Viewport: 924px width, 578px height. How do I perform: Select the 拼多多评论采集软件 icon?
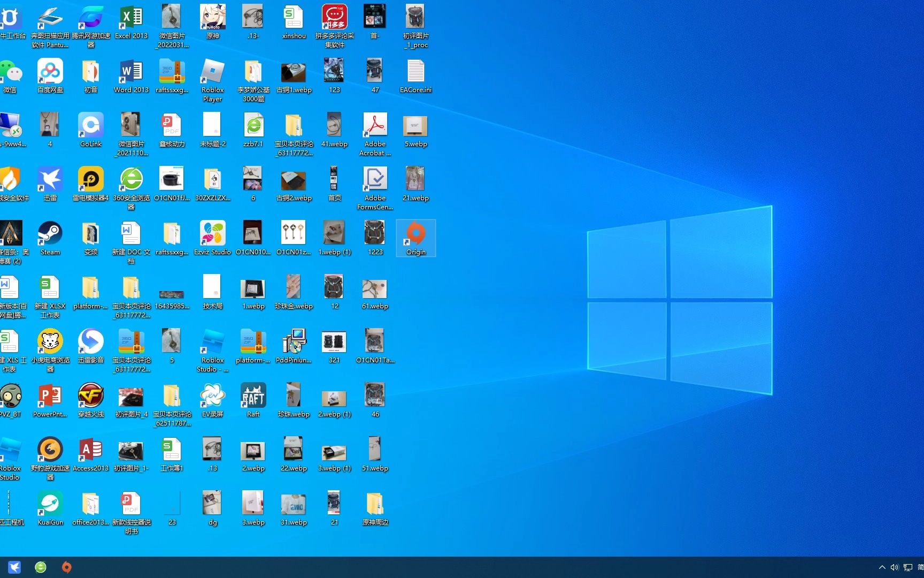(335, 26)
